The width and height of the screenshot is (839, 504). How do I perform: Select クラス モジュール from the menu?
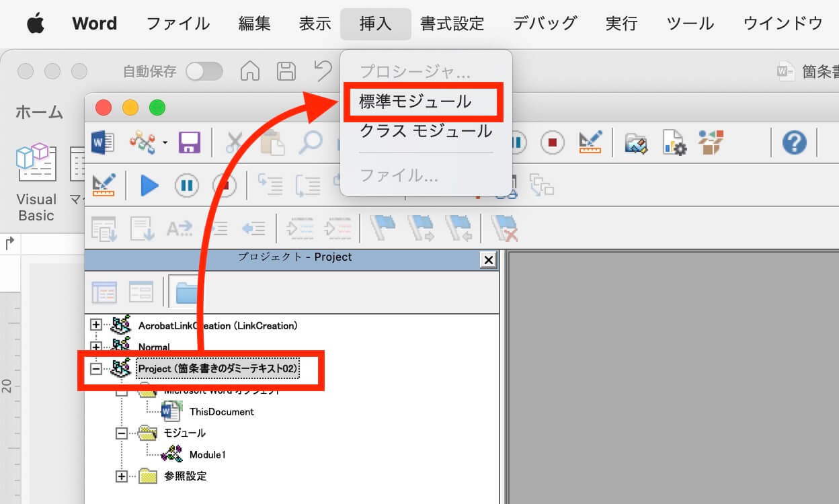426,130
